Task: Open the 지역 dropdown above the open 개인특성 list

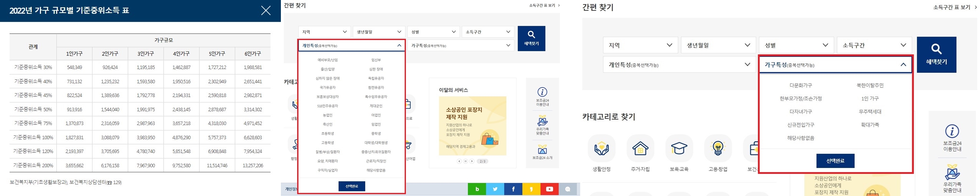Action: click(324, 32)
